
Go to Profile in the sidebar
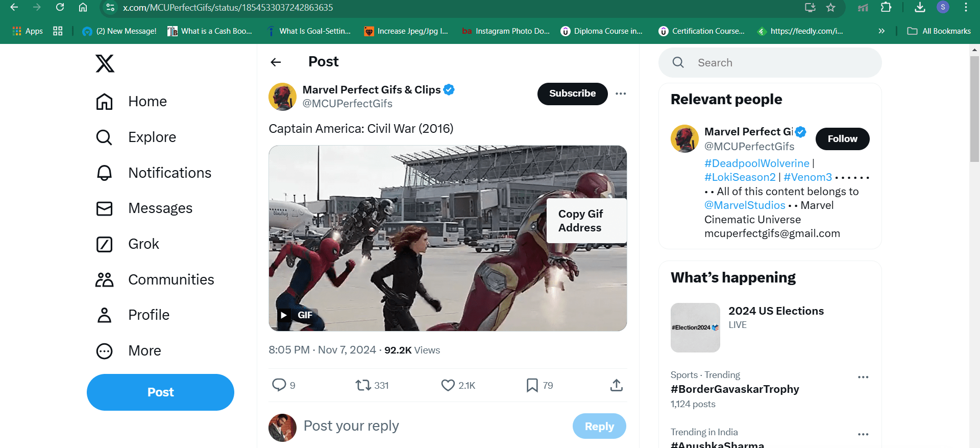(x=132, y=315)
